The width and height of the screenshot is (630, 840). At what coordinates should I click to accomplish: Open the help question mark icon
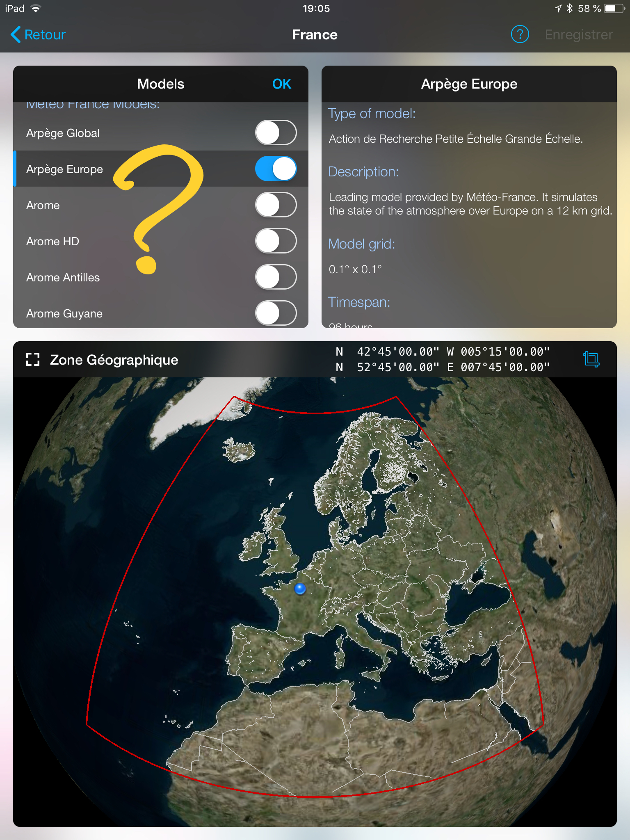(520, 34)
